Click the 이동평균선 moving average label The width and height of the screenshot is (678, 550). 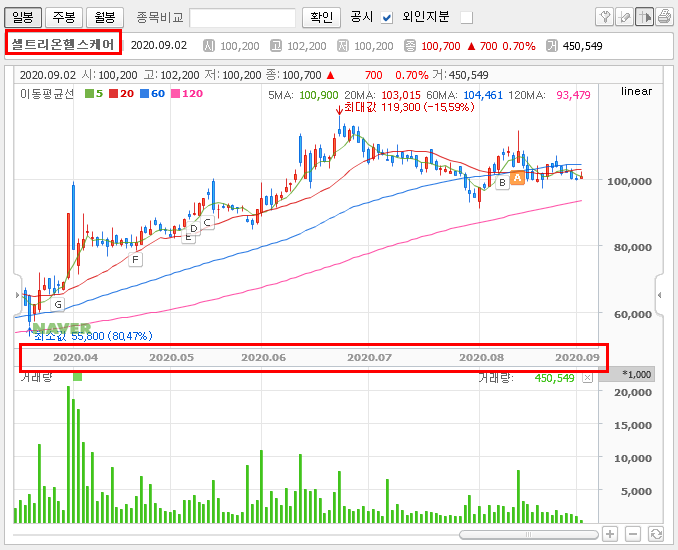tap(47, 94)
